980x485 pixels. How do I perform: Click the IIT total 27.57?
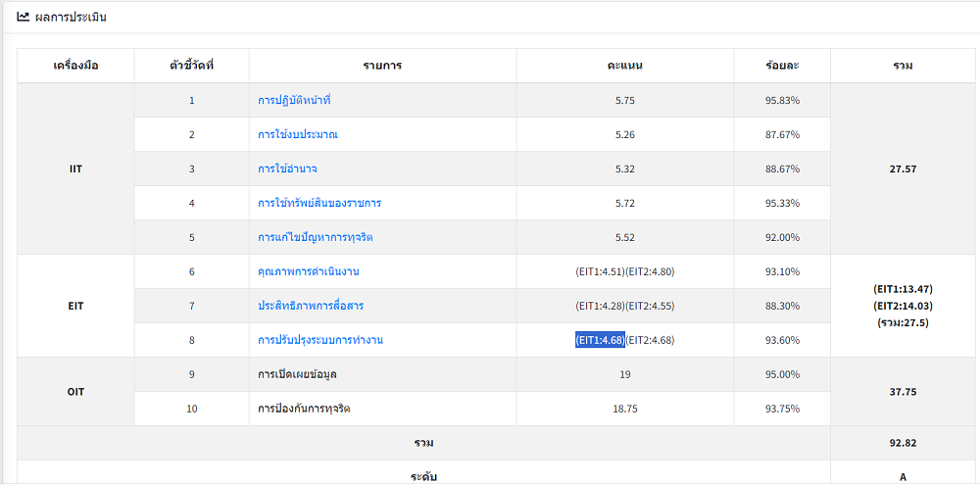click(904, 169)
